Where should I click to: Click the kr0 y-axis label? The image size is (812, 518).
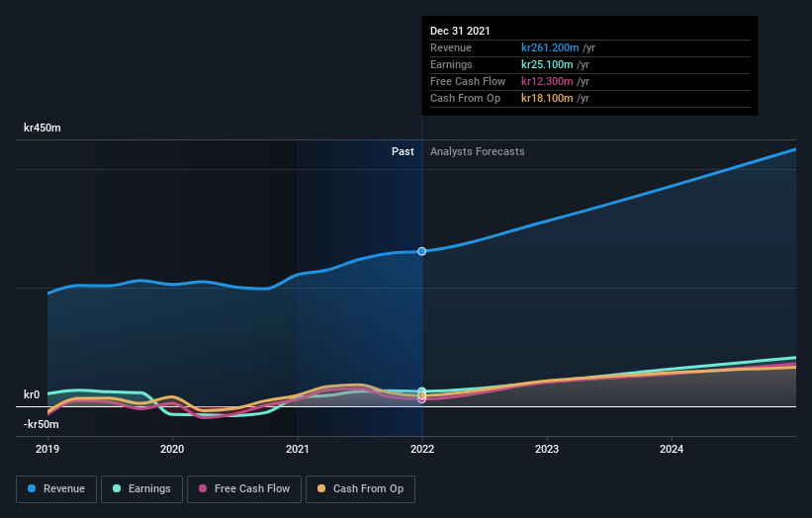pos(32,394)
